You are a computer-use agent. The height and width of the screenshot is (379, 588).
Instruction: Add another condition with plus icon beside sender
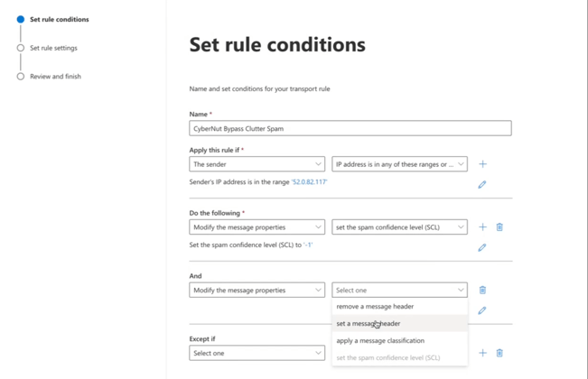(482, 164)
